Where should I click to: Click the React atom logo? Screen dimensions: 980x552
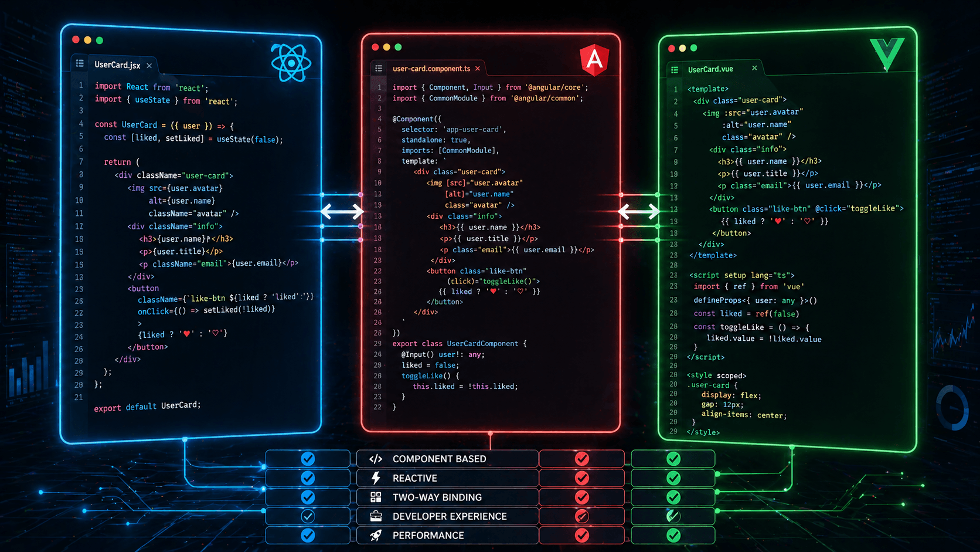coord(291,63)
